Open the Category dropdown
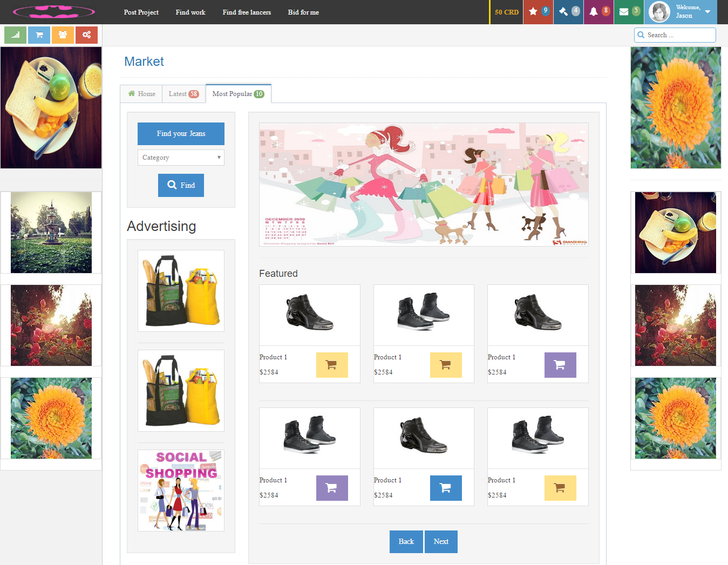This screenshot has height=565, width=728. (181, 158)
